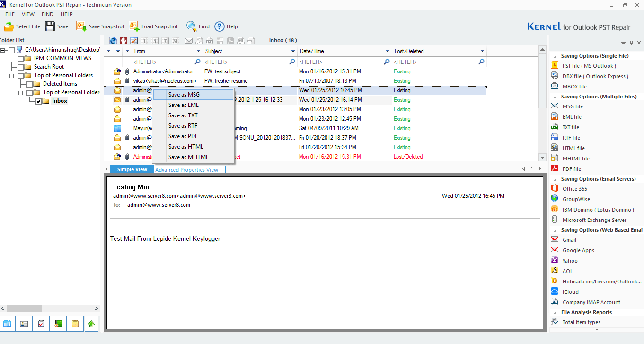Choose PST file (MS Outlook) saving option
The height and width of the screenshot is (344, 644).
[589, 66]
